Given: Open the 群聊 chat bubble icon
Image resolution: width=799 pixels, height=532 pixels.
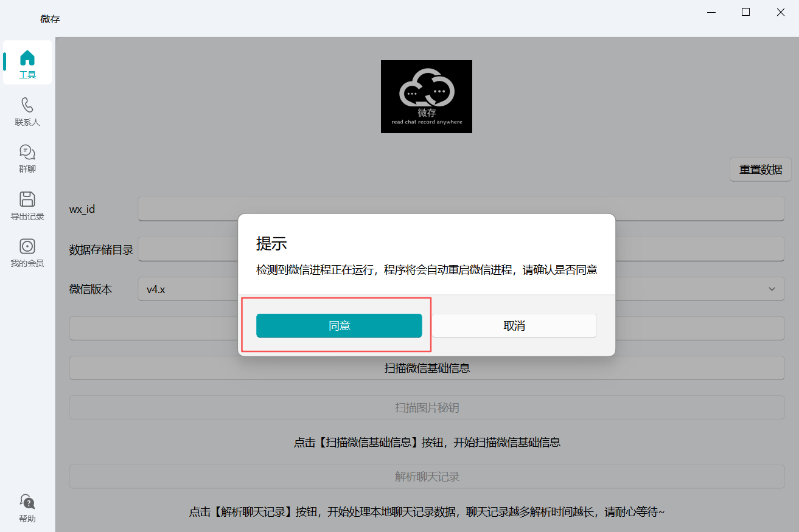Looking at the screenshot, I should 27,152.
